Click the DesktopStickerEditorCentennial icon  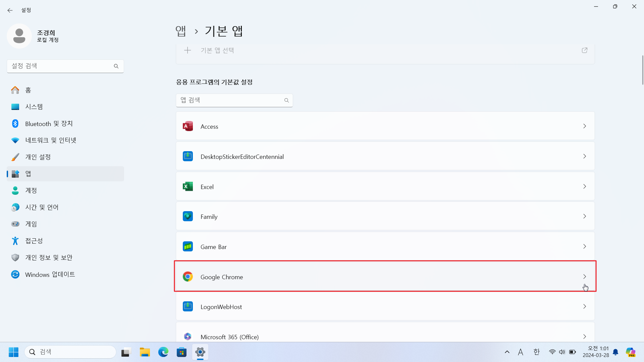click(188, 156)
